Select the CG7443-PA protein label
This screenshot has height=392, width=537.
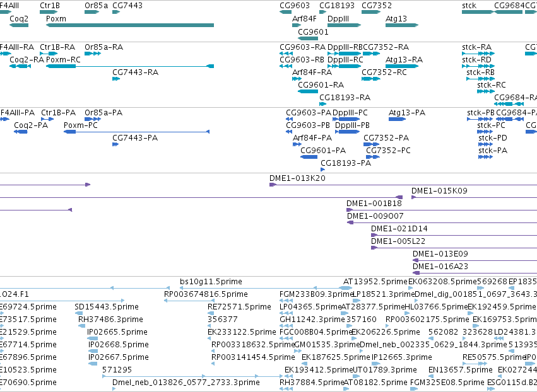coord(135,138)
